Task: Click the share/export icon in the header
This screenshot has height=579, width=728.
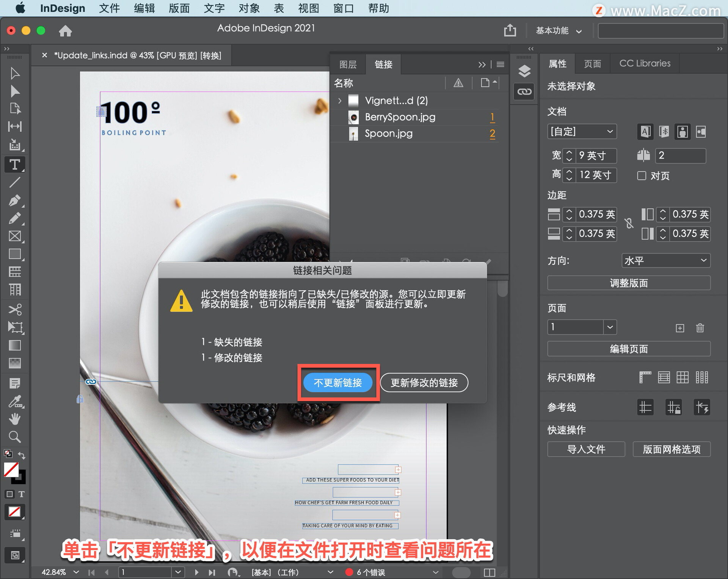Action: tap(510, 30)
